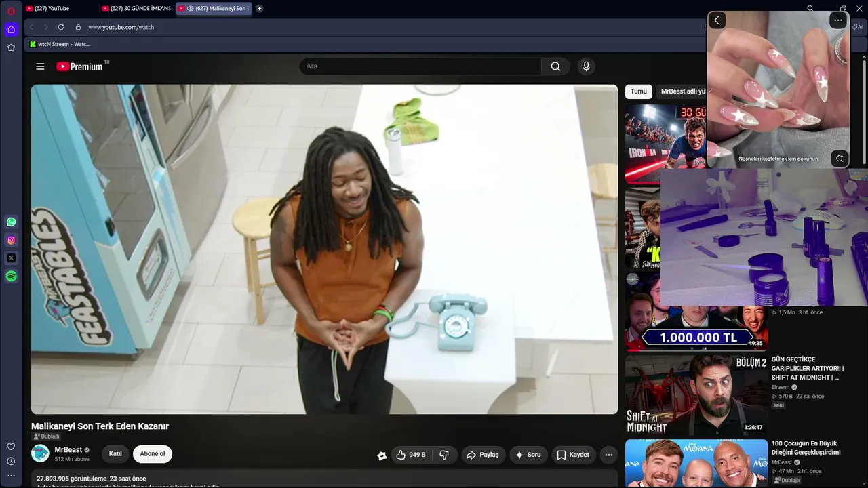This screenshot has height=488, width=868.
Task: Open browsing history clock icon in sidebar
Action: 11,461
